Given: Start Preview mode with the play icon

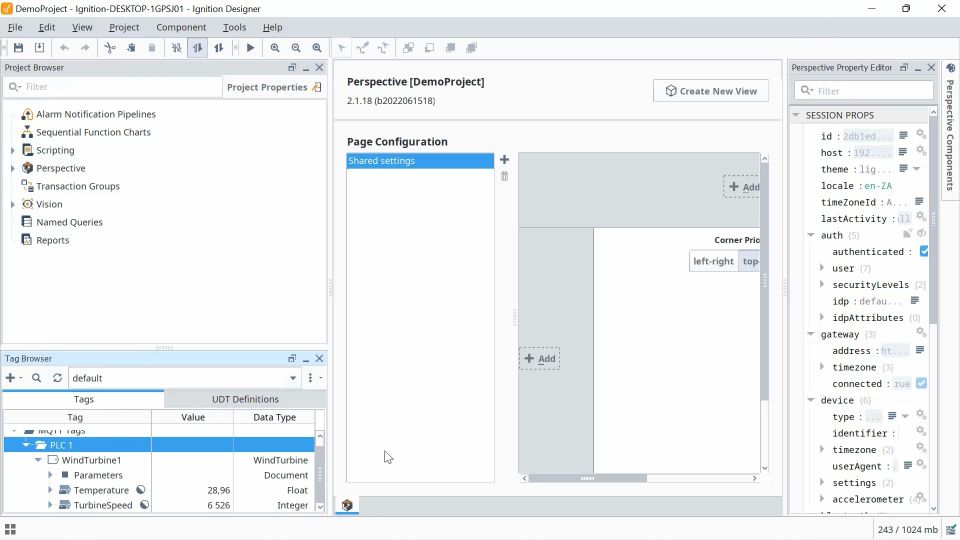Looking at the screenshot, I should tap(250, 48).
